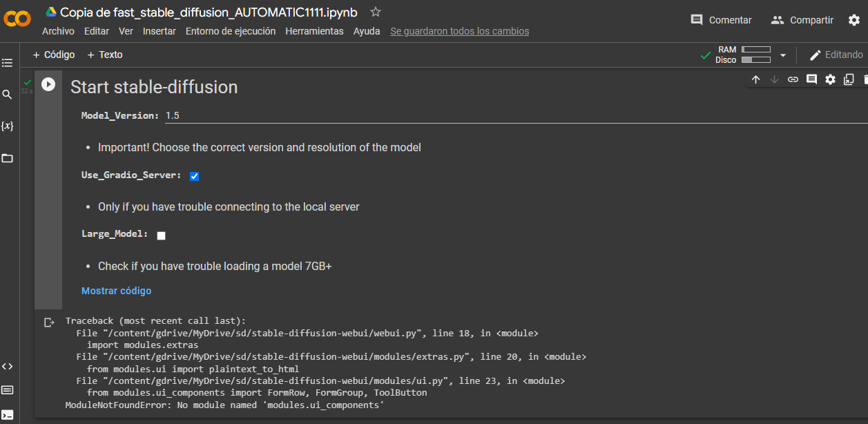The width and height of the screenshot is (868, 424).
Task: Open the Herramientas menu
Action: pyautogui.click(x=314, y=31)
